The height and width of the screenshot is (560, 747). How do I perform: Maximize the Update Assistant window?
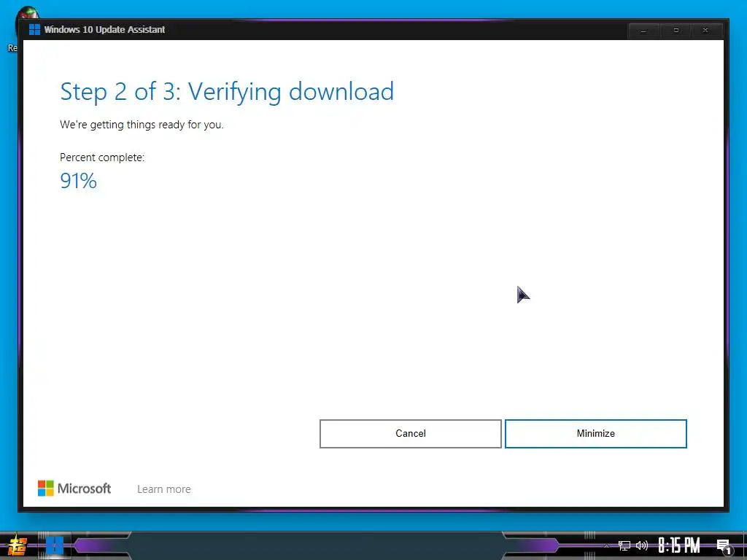pyautogui.click(x=676, y=31)
